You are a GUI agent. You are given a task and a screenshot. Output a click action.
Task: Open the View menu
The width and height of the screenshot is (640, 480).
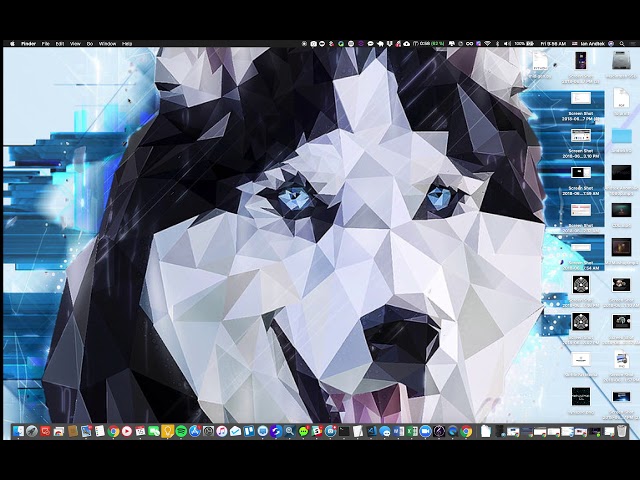coord(75,43)
